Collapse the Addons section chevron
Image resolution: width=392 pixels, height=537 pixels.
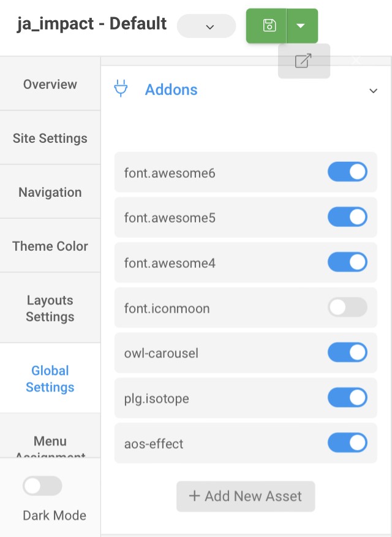tap(373, 91)
